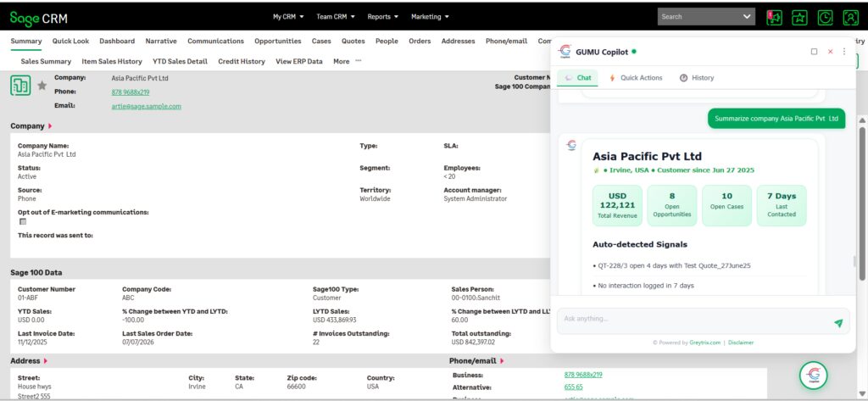This screenshot has height=401, width=868.
Task: Click the floating GUMU Copilot launcher icon
Action: [x=813, y=375]
